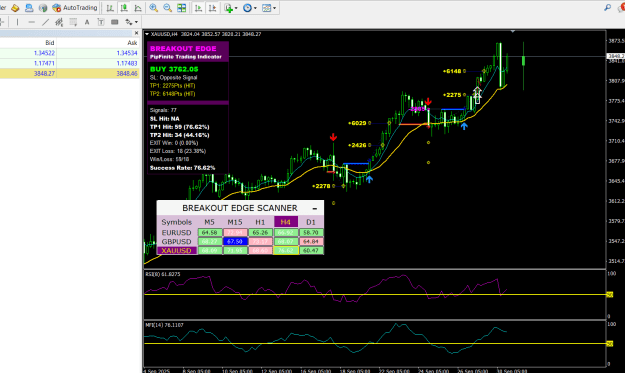The image size is (625, 373).
Task: Select the highlighted row with bid 3848.27
Action: (x=70, y=73)
